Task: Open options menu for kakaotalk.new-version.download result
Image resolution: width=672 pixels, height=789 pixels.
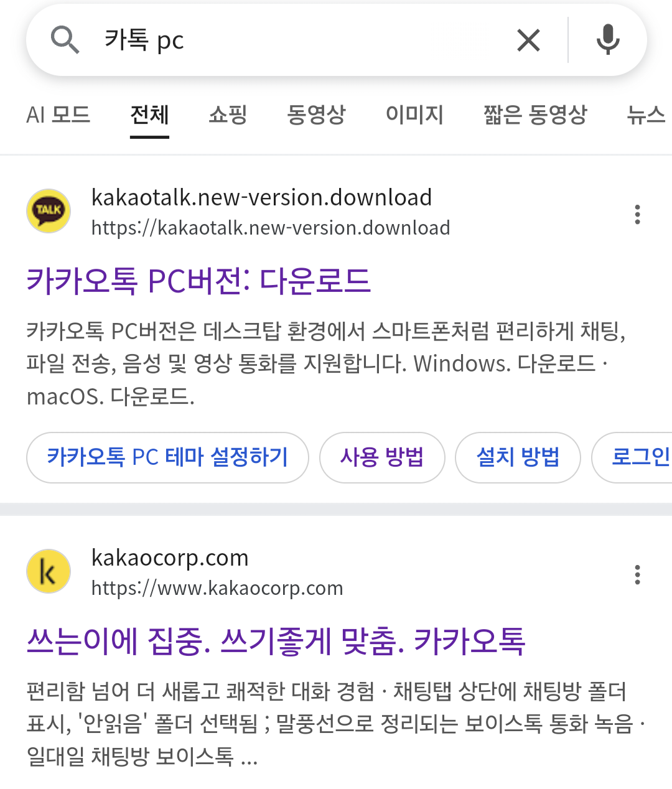Action: tap(637, 214)
